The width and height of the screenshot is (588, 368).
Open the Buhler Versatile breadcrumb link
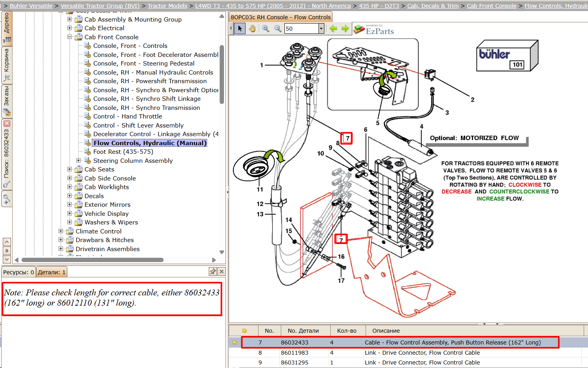(x=31, y=6)
